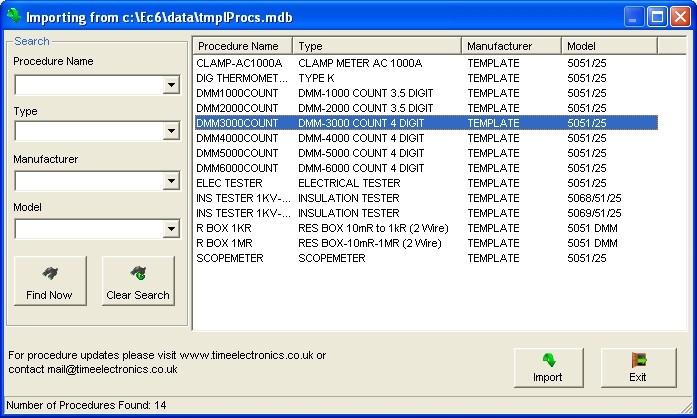This screenshot has height=418, width=697.
Task: Click the application icon in title bar
Action: click(13, 17)
